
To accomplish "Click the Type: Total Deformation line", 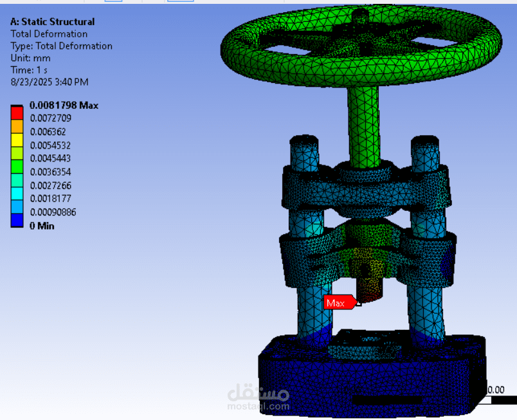I will pos(61,46).
